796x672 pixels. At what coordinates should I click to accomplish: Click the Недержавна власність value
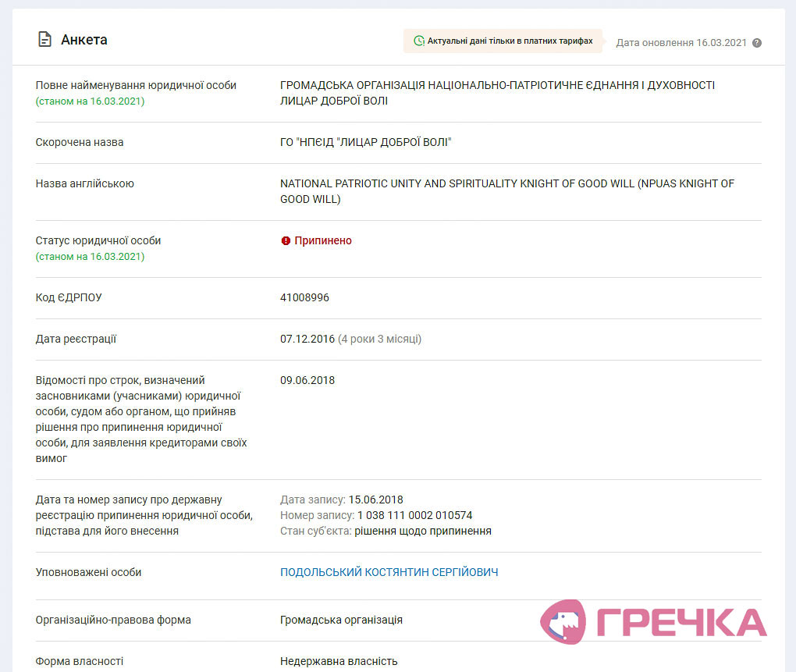click(339, 661)
